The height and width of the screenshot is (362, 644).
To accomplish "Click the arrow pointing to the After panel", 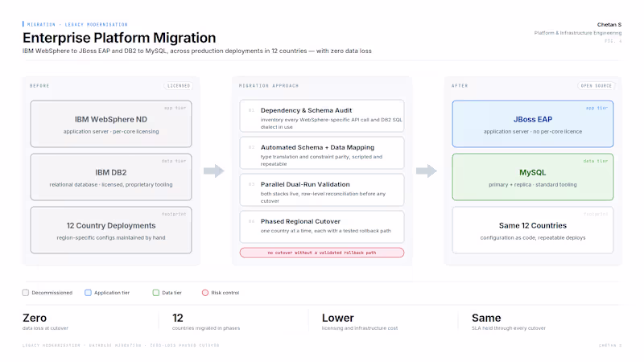I will (427, 171).
